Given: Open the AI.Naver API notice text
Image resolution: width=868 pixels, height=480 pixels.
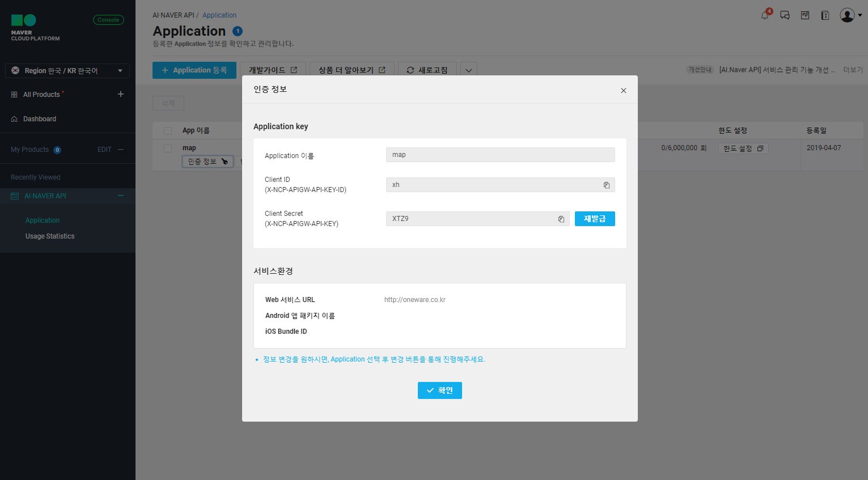Looking at the screenshot, I should pyautogui.click(x=777, y=70).
